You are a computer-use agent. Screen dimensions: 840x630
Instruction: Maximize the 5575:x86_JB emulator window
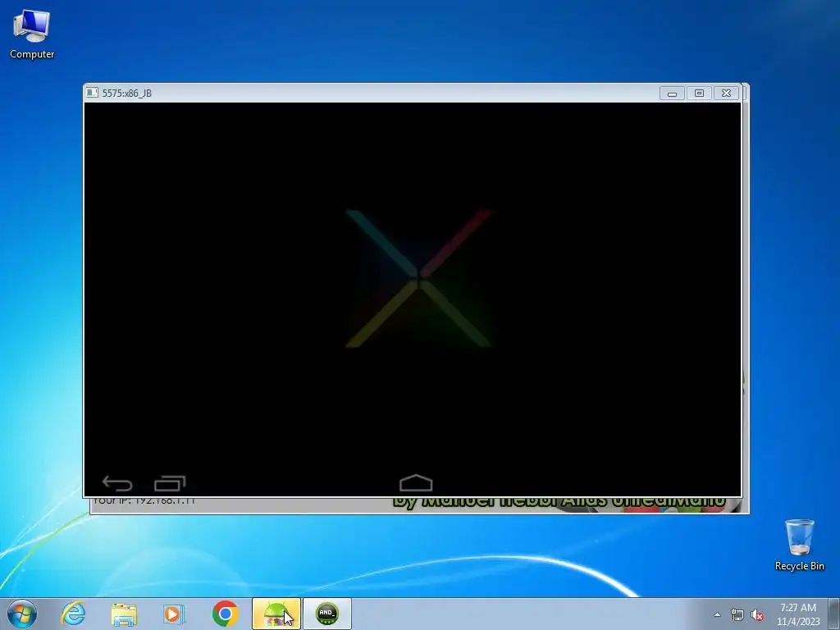(x=699, y=94)
